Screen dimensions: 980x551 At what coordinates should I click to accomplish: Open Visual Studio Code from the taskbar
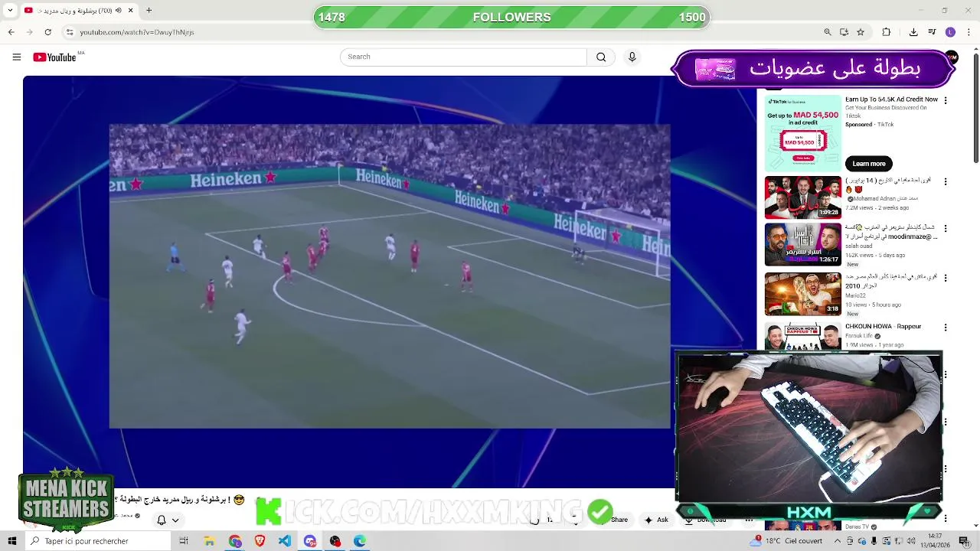pyautogui.click(x=285, y=541)
